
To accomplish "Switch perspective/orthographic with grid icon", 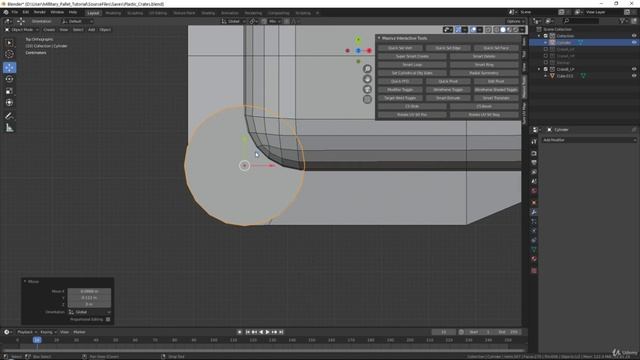I will pyautogui.click(x=367, y=99).
